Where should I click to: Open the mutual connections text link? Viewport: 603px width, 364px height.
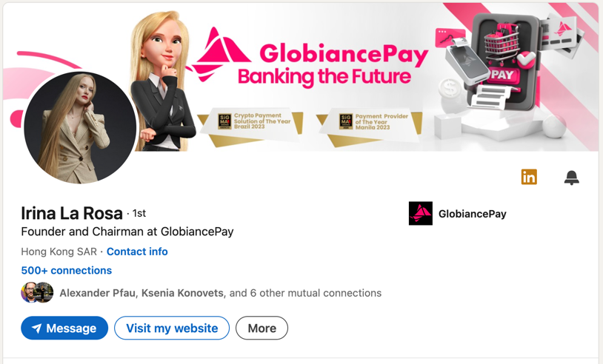[x=220, y=293]
